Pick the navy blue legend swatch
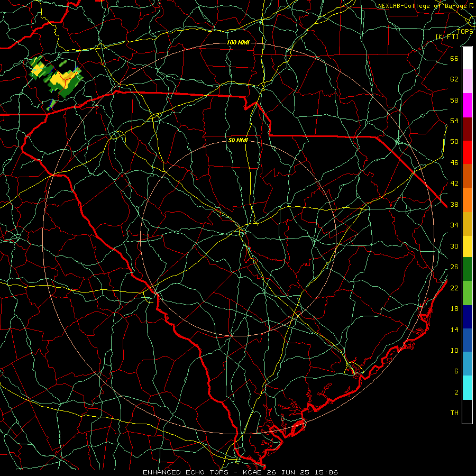Screen dimensions: 476x476 [x=467, y=317]
